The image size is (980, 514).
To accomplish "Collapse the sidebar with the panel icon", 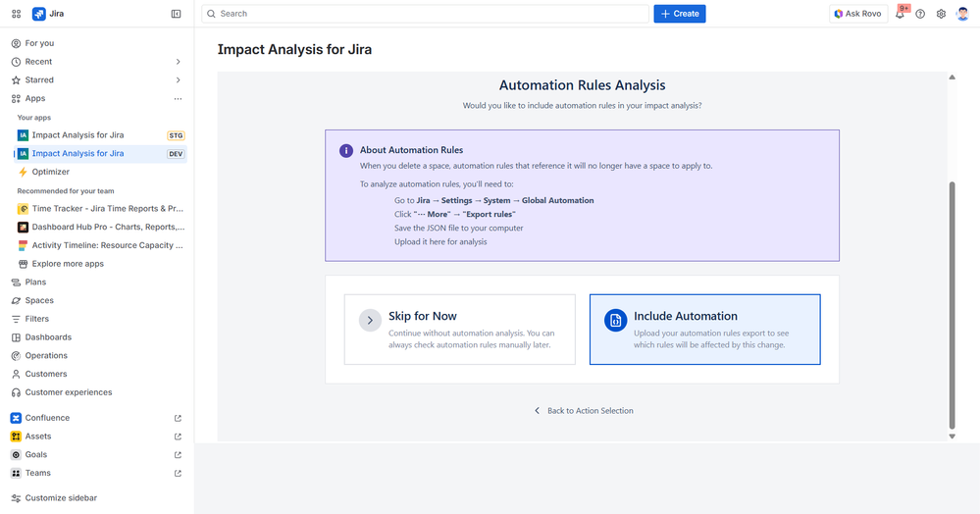I will point(177,14).
